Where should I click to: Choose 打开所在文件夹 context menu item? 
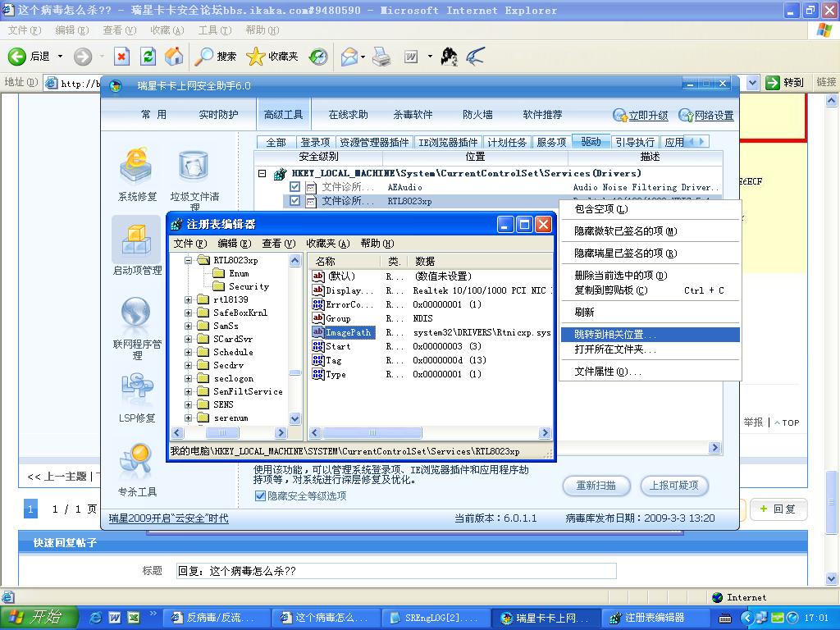coord(651,349)
